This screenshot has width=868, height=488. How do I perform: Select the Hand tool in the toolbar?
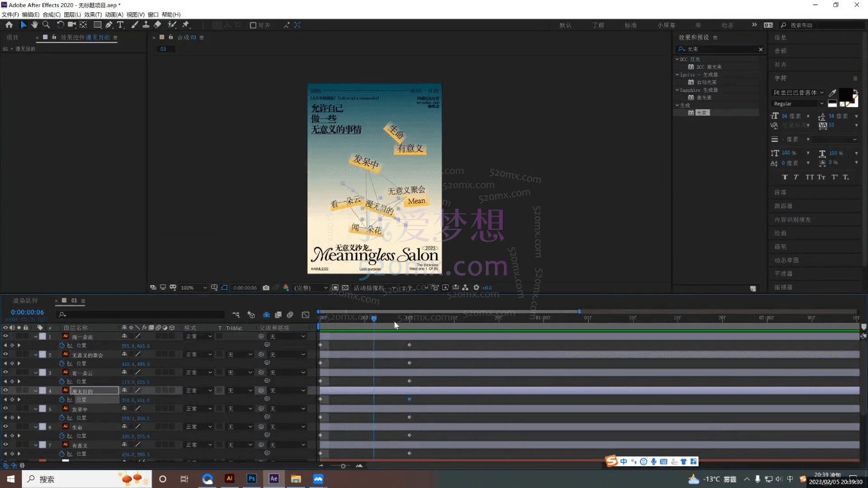tap(35, 25)
